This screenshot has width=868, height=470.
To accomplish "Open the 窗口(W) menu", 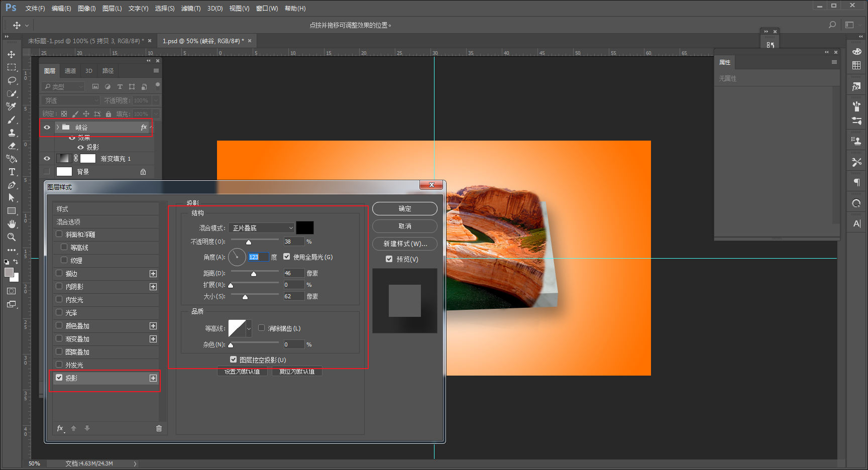I will 267,9.
